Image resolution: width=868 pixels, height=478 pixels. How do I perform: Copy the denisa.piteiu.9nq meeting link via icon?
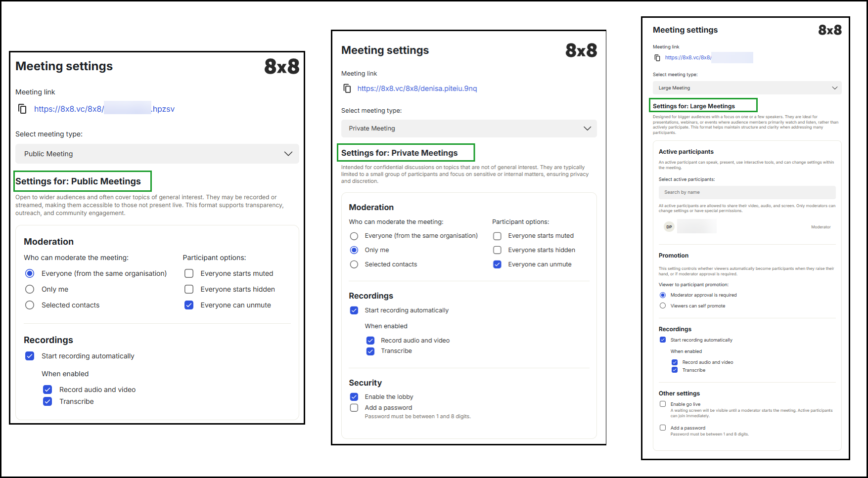[347, 88]
